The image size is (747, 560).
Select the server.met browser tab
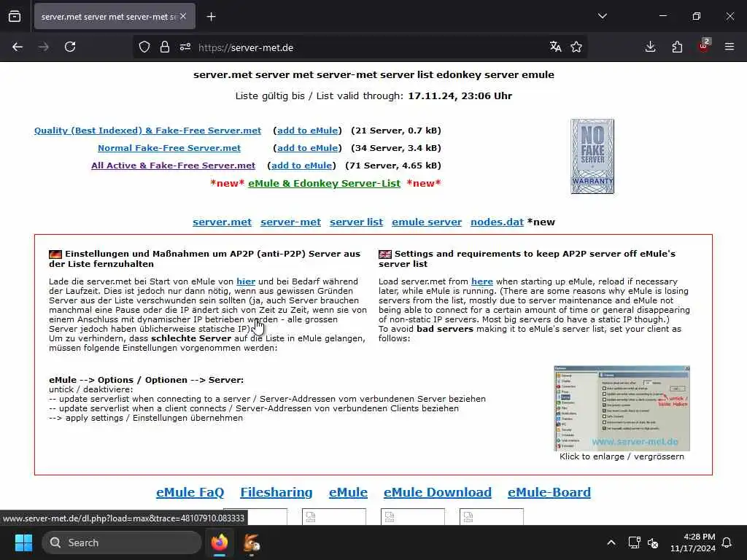[x=115, y=17]
